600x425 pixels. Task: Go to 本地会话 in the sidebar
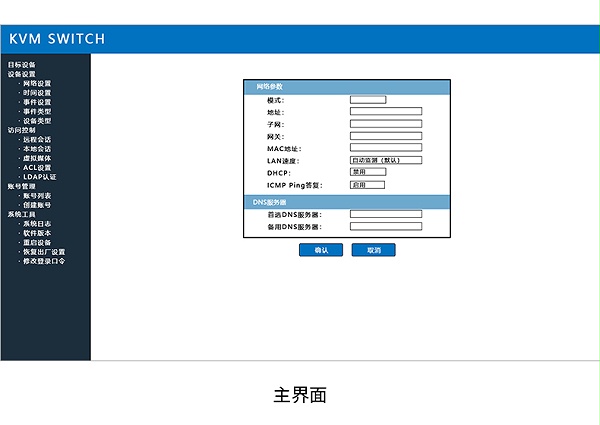click(37, 149)
